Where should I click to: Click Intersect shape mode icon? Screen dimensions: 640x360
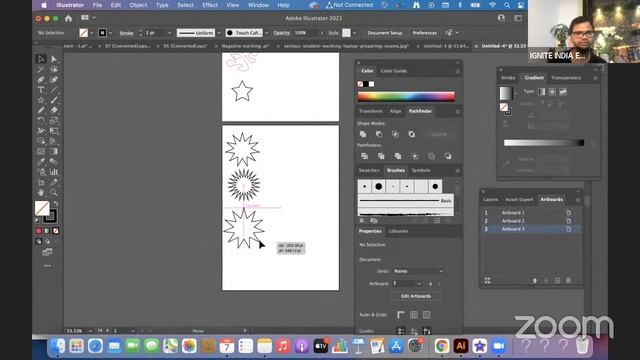(396, 134)
